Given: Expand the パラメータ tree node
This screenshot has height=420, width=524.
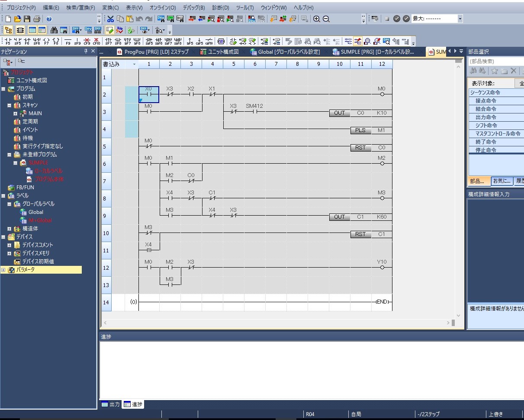Looking at the screenshot, I should (3, 270).
